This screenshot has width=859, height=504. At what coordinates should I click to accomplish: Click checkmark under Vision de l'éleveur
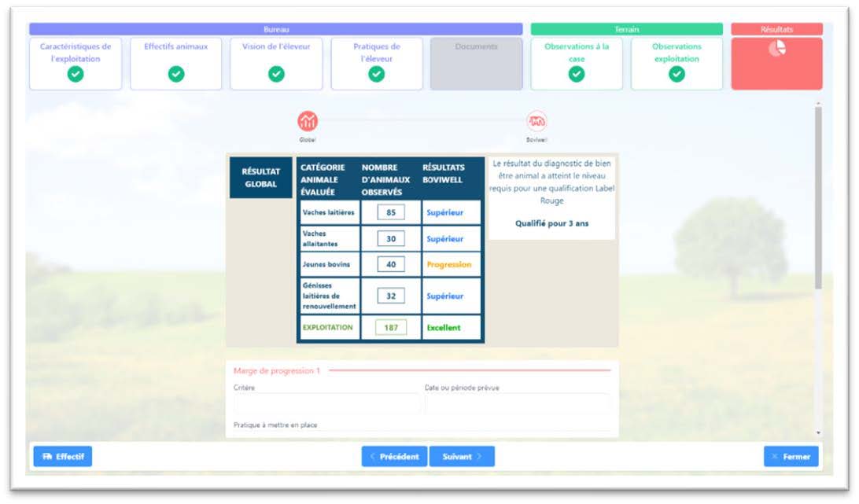[276, 74]
